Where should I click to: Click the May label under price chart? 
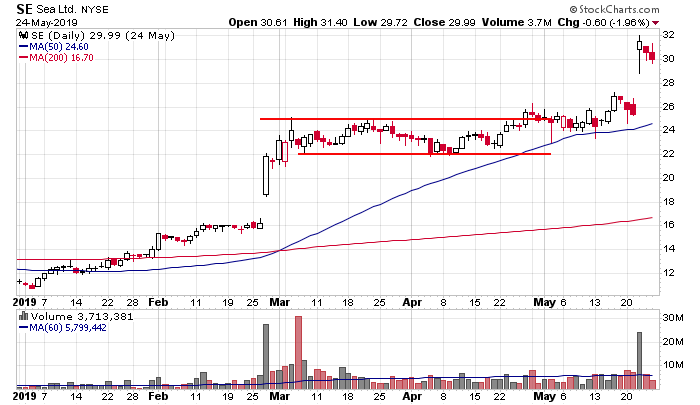(x=545, y=302)
